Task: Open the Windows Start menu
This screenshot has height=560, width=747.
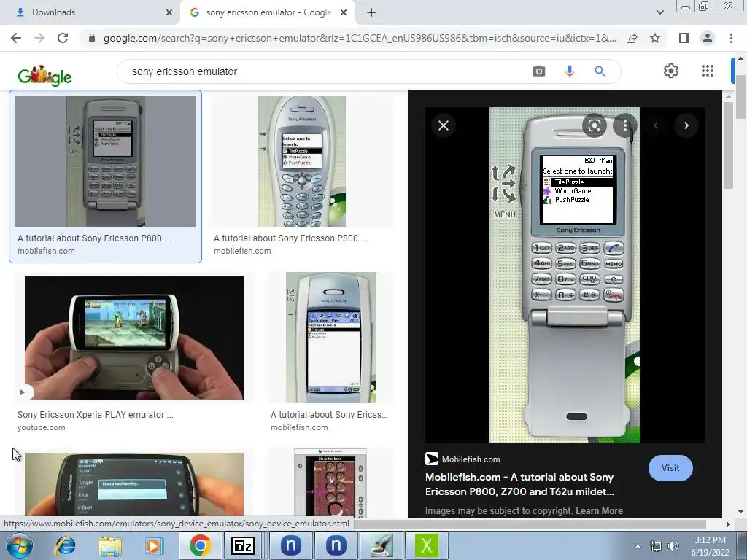Action: click(x=20, y=545)
